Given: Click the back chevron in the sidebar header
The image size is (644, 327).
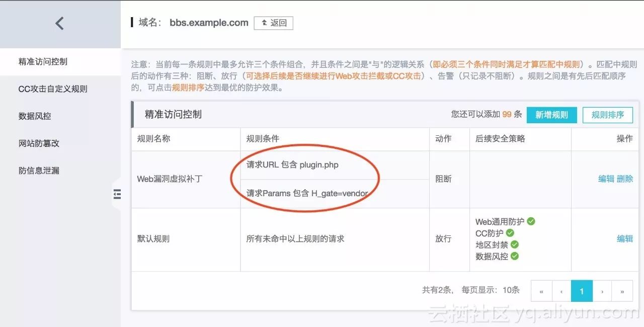Looking at the screenshot, I should click(59, 23).
